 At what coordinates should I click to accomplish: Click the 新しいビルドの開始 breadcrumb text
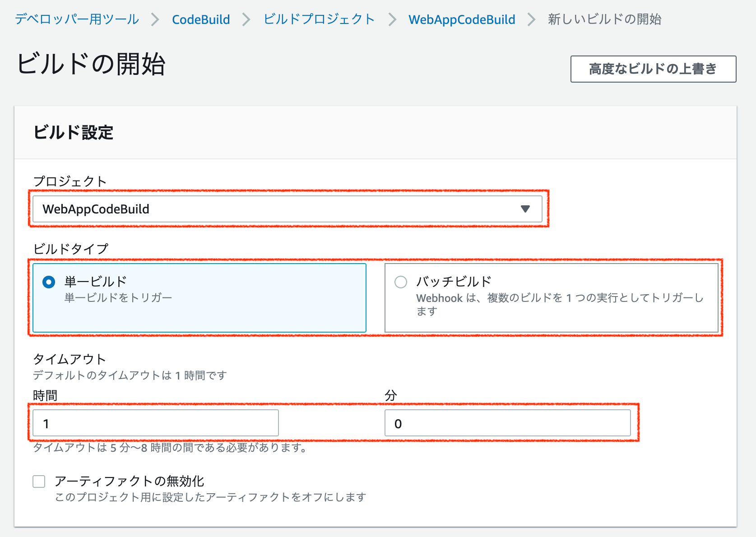(605, 19)
